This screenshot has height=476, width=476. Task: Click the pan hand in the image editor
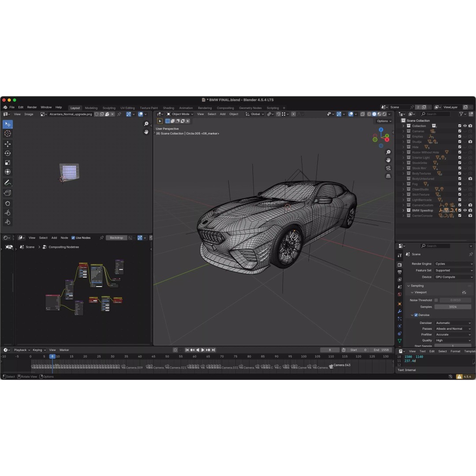[x=146, y=132]
